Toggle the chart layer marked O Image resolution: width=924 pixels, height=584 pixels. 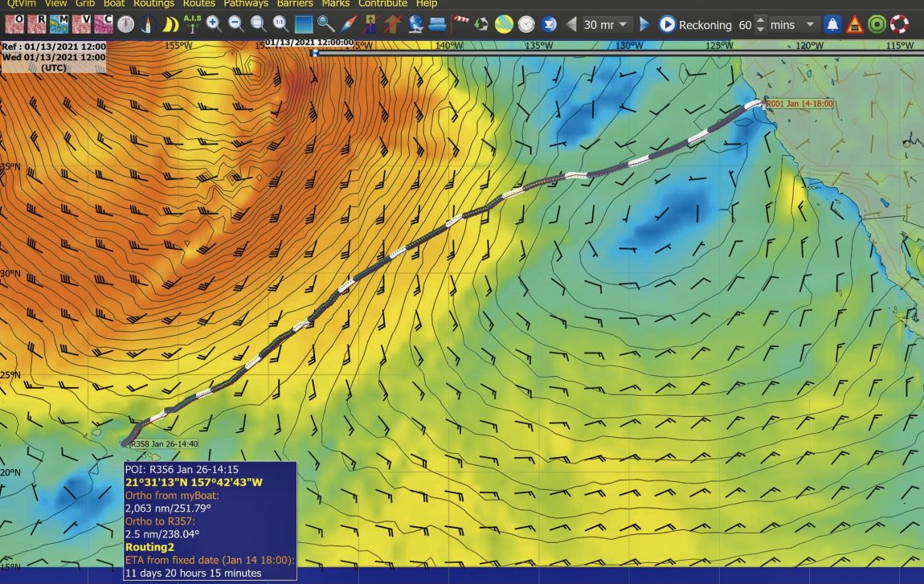tap(15, 24)
